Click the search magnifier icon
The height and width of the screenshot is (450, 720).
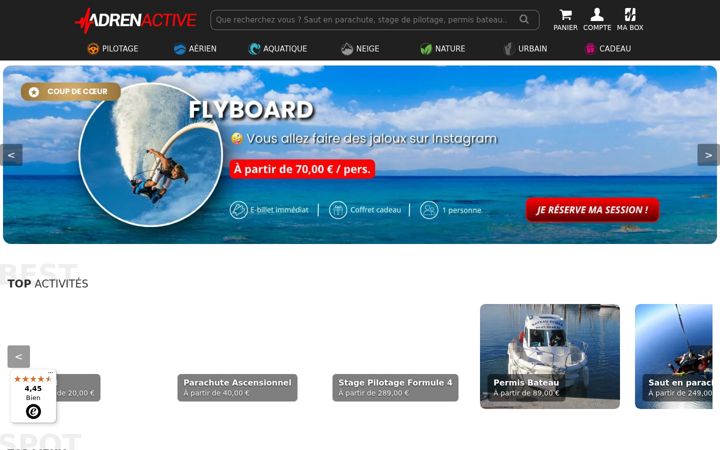point(524,19)
